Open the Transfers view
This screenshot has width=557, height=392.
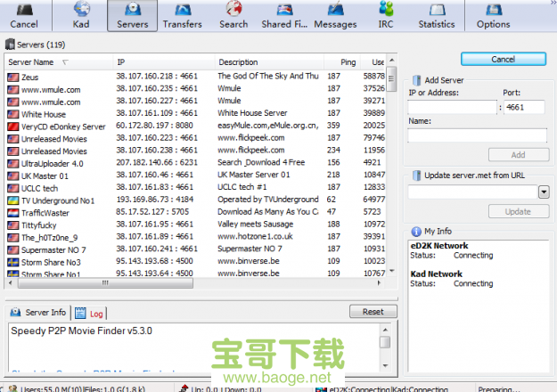[x=182, y=16]
